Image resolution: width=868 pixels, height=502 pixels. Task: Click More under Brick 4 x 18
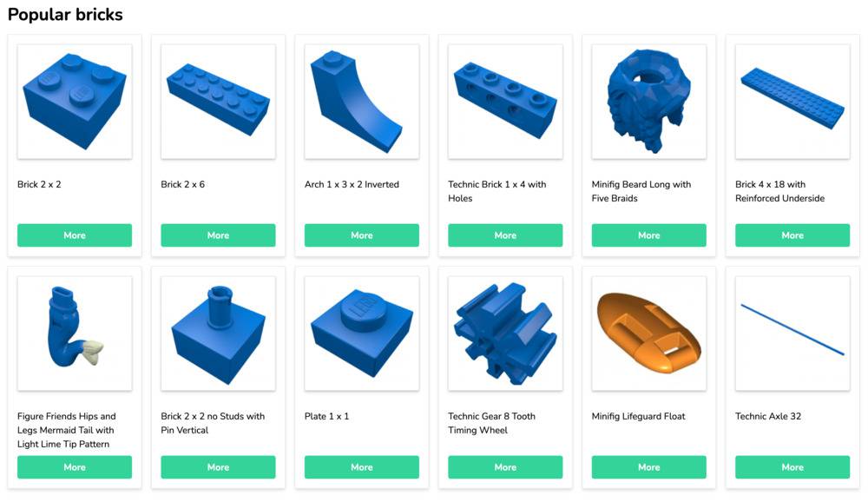[792, 235]
